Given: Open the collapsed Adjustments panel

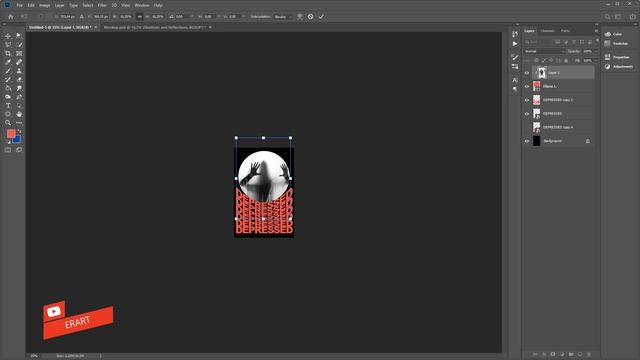Looking at the screenshot, I should [x=619, y=67].
